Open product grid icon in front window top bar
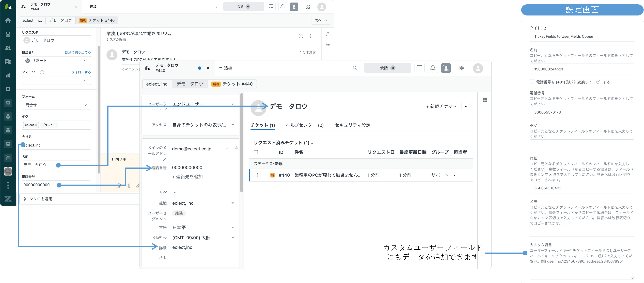 click(462, 68)
